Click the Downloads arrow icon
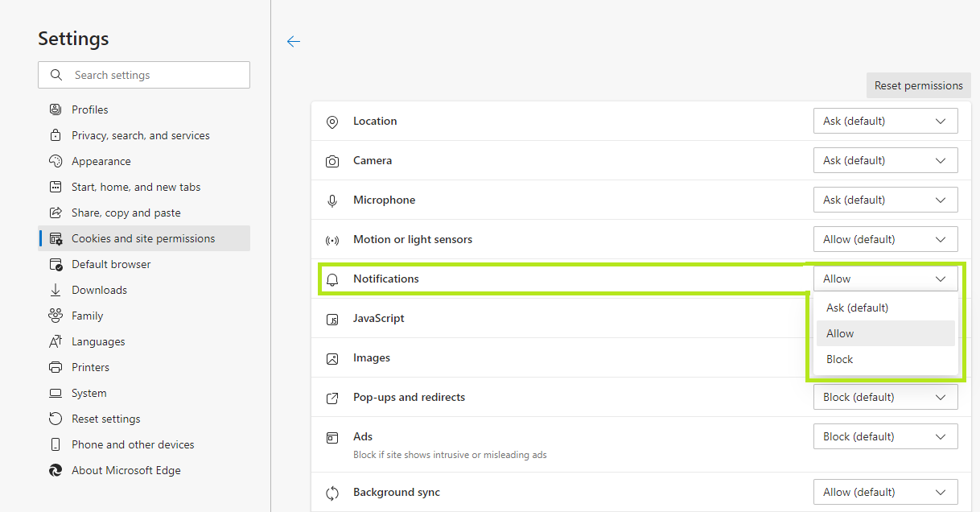 click(x=56, y=290)
